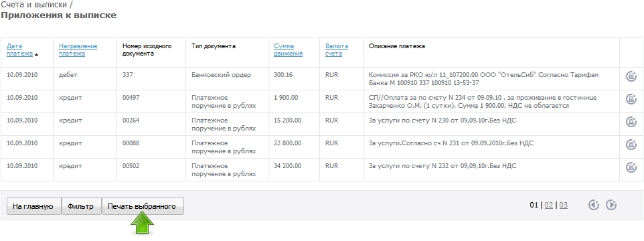
Task: Sort by Сумма движения column
Action: [x=289, y=50]
